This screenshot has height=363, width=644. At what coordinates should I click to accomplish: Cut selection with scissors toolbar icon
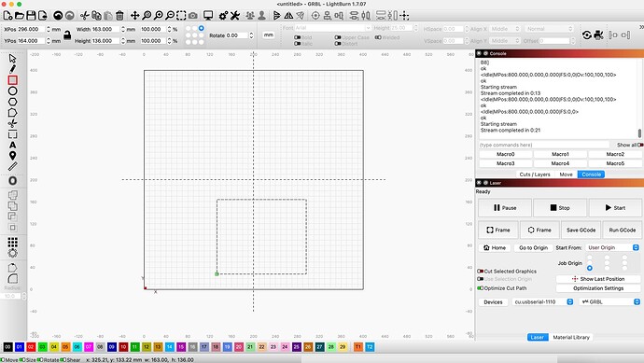coord(85,16)
